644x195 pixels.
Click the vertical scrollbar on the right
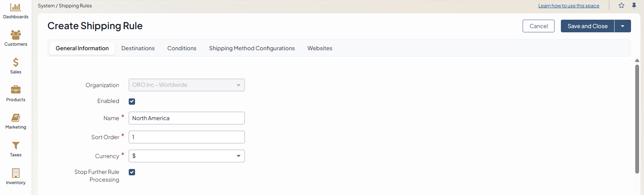[637, 119]
